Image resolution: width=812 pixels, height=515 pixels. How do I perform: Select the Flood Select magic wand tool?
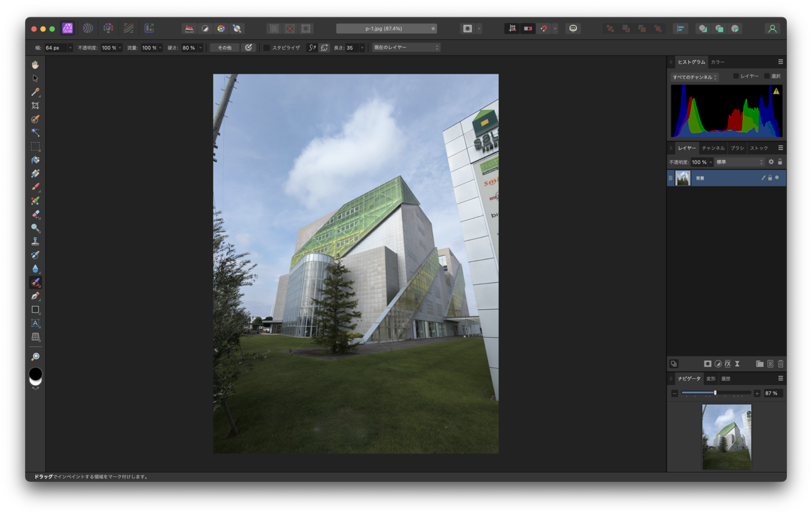(35, 133)
